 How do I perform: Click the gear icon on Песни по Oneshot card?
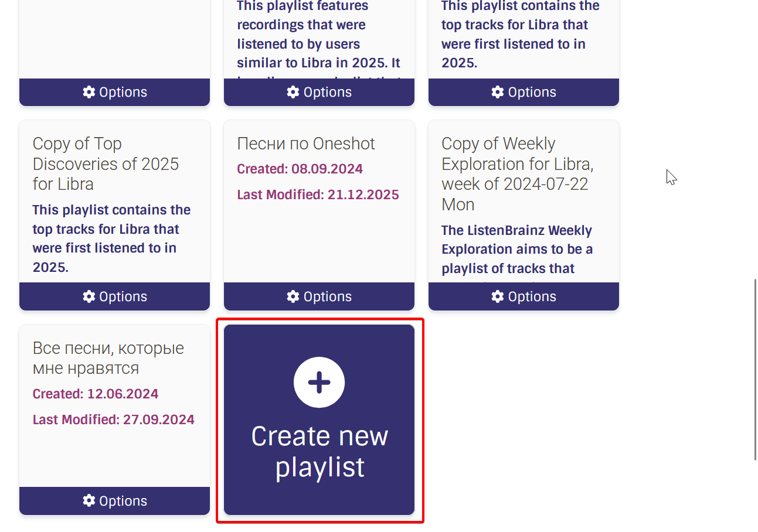click(x=293, y=296)
